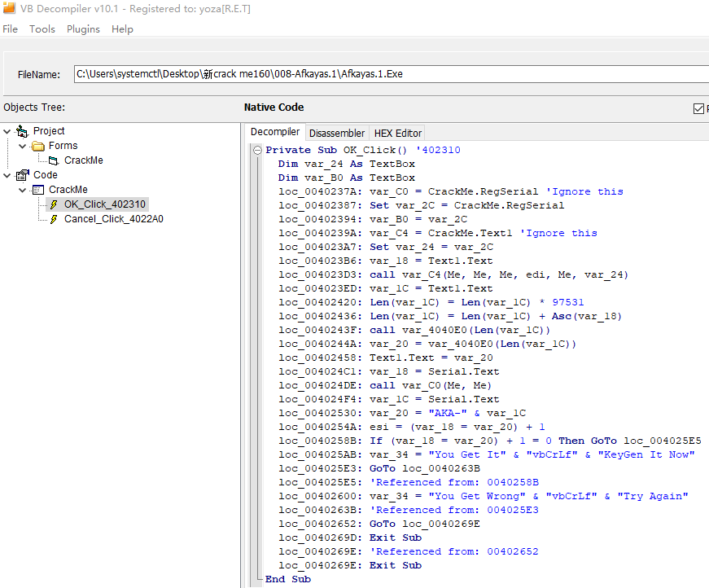Click the line labeled loc_0040243F

point(414,330)
